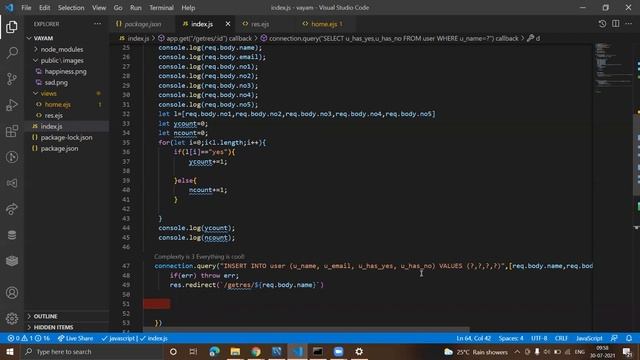Change JavaScript language mode
640x360 pixels.
pos(589,338)
